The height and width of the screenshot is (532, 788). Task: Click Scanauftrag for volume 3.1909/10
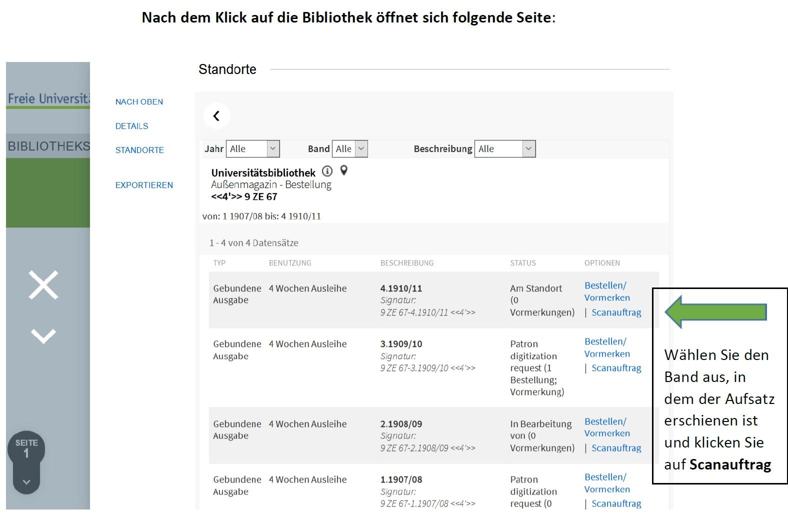tap(616, 368)
